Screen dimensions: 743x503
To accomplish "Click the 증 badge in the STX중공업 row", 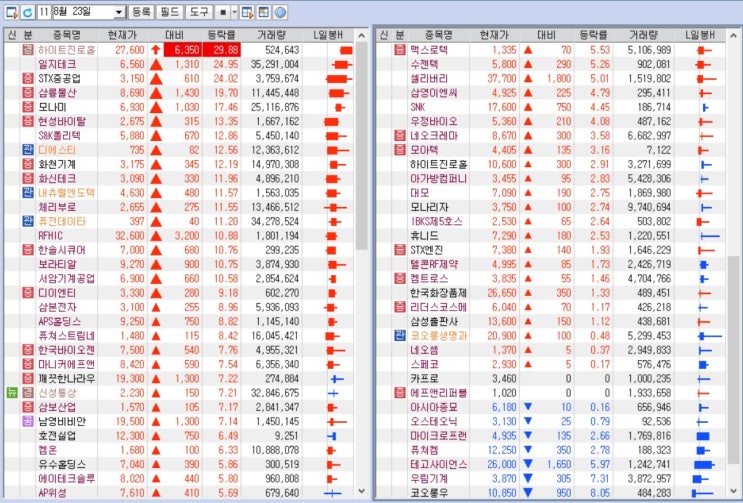I will coord(28,79).
